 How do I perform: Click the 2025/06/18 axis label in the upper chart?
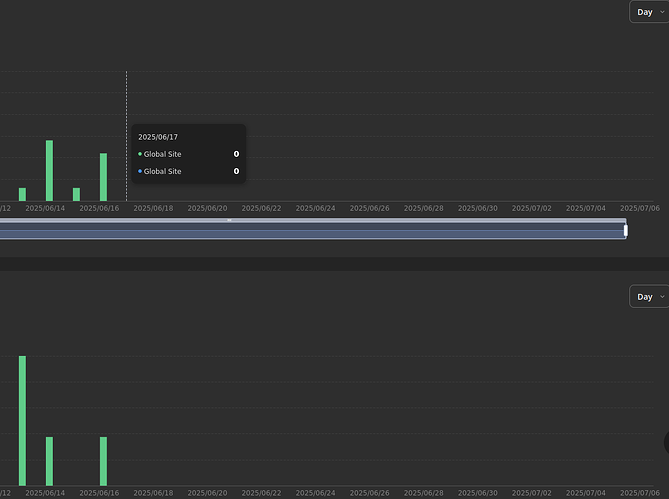click(x=153, y=208)
